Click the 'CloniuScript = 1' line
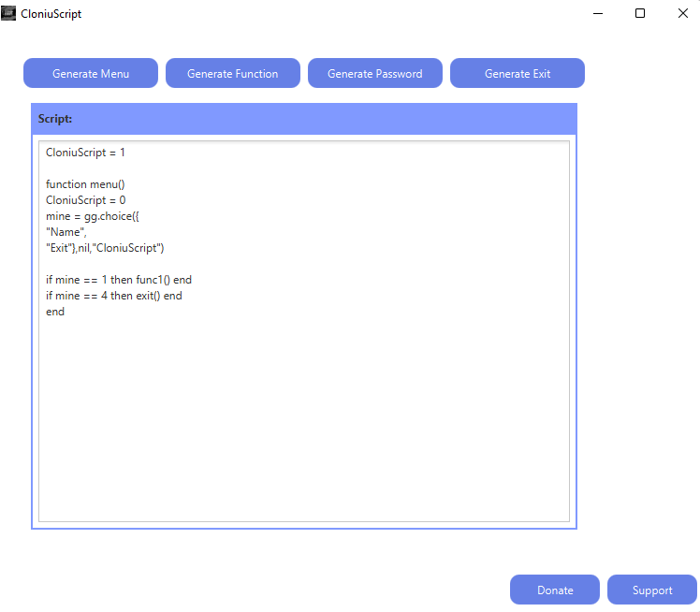The height and width of the screenshot is (612, 700). 85,153
